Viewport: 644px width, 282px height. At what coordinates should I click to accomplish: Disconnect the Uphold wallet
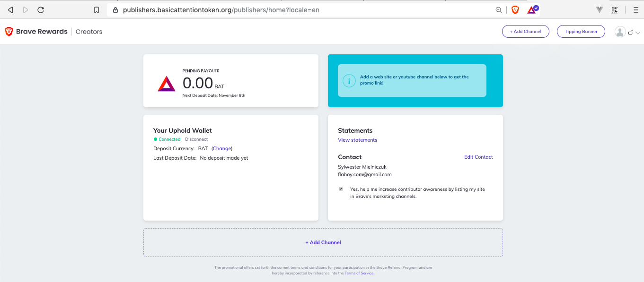[196, 139]
